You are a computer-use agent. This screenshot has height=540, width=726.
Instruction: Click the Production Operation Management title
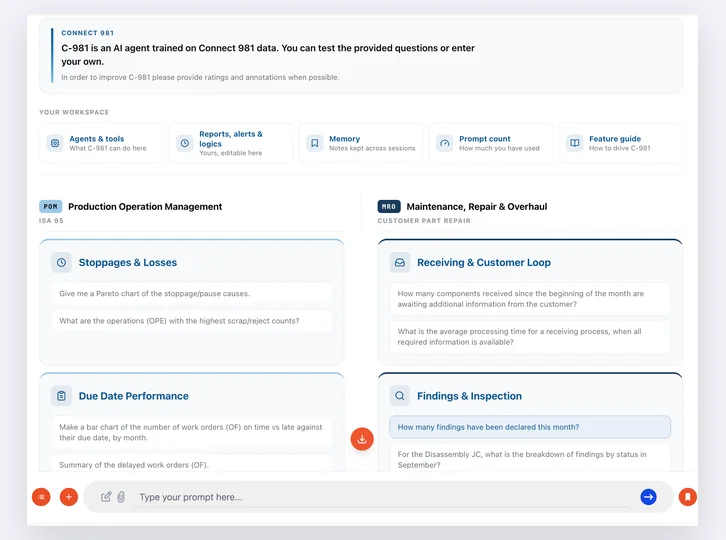145,207
